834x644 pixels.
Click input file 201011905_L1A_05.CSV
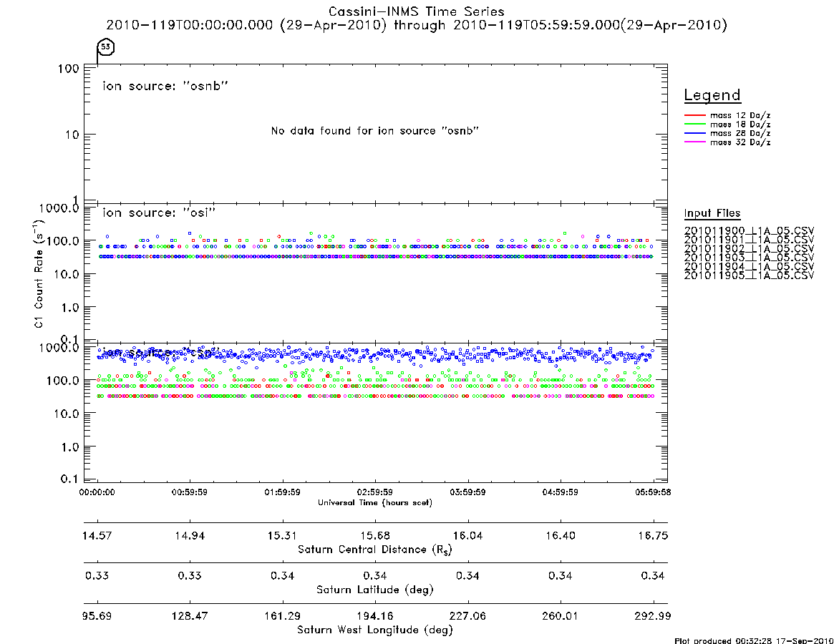pos(749,275)
